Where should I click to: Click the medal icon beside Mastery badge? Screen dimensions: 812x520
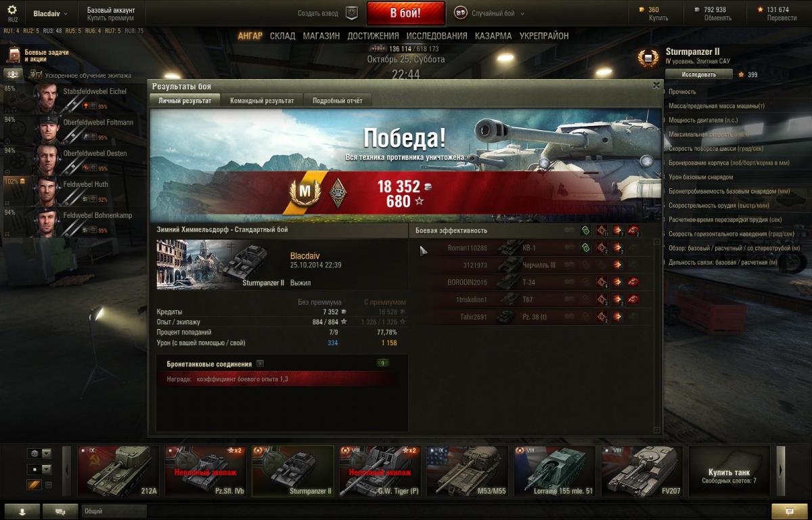coord(338,193)
